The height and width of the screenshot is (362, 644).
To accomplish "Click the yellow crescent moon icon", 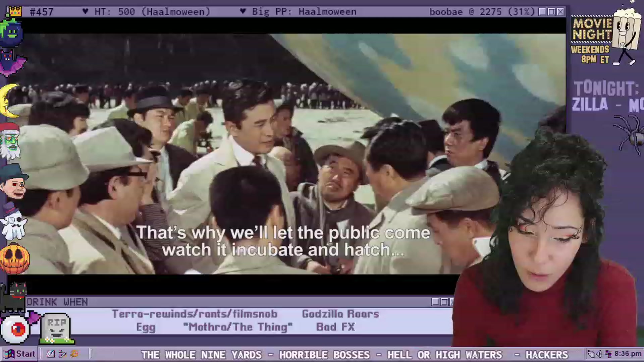I will 9,101.
